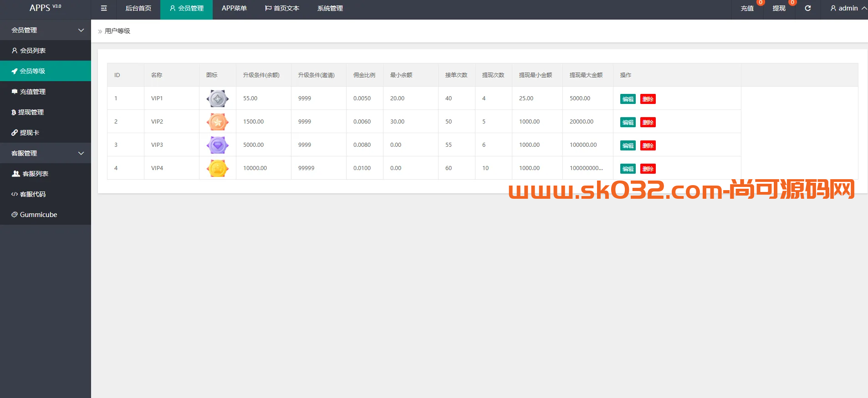868x398 pixels.
Task: Click the VIP3 purple diamond badge icon
Action: pyautogui.click(x=218, y=145)
